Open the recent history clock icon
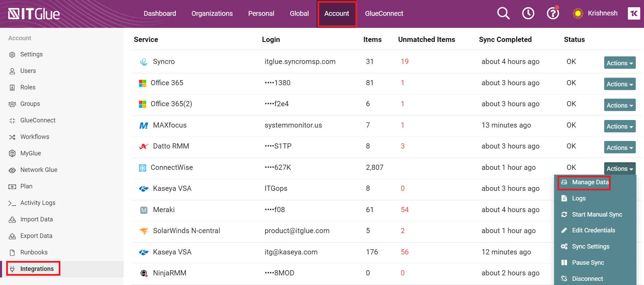Viewport: 644px width, 285px height. 528,13
